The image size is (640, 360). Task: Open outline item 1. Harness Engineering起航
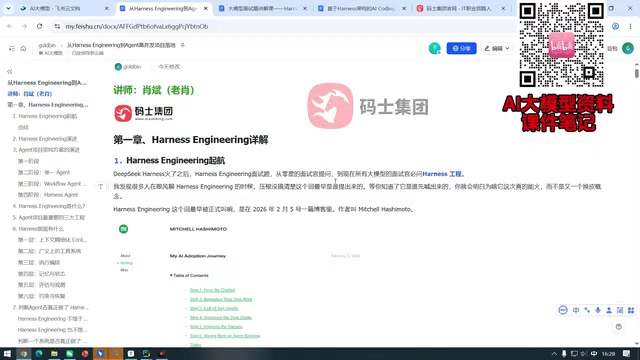[x=45, y=116]
